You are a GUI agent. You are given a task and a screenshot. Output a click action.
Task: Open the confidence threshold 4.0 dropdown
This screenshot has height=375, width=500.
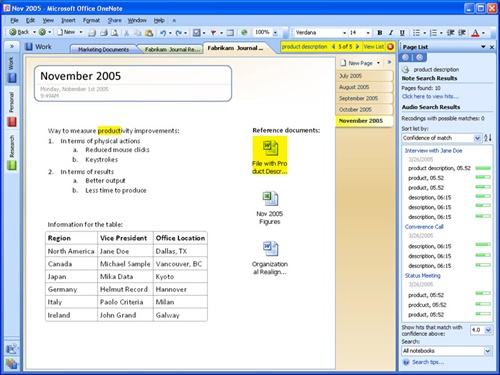pos(488,330)
